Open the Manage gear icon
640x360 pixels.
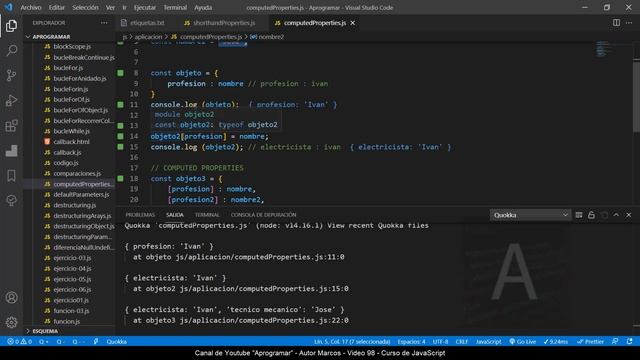11,322
